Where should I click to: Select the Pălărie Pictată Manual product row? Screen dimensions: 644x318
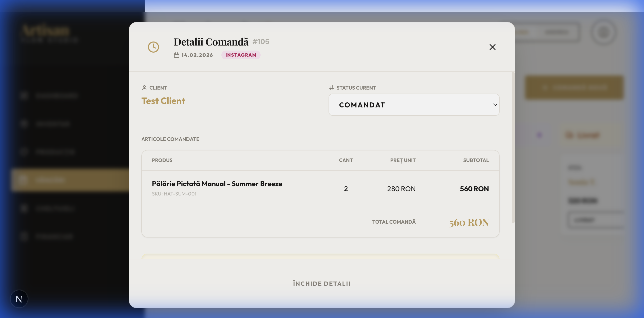(217, 184)
